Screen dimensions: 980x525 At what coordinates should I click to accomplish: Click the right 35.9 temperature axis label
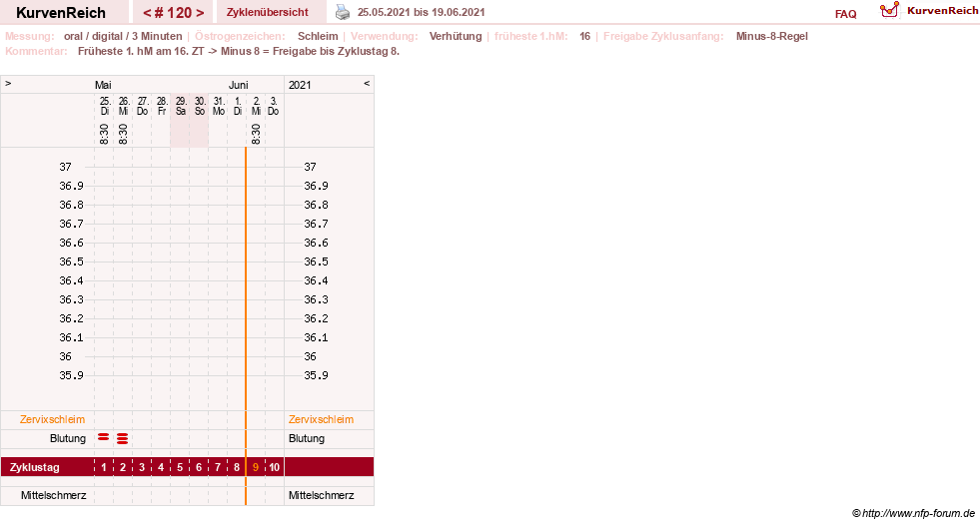317,375
